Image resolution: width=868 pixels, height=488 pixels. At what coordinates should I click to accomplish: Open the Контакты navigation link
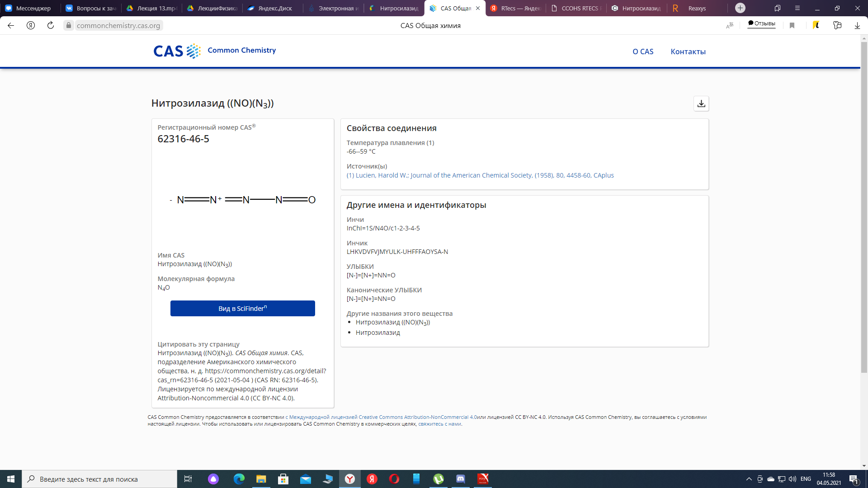click(688, 52)
